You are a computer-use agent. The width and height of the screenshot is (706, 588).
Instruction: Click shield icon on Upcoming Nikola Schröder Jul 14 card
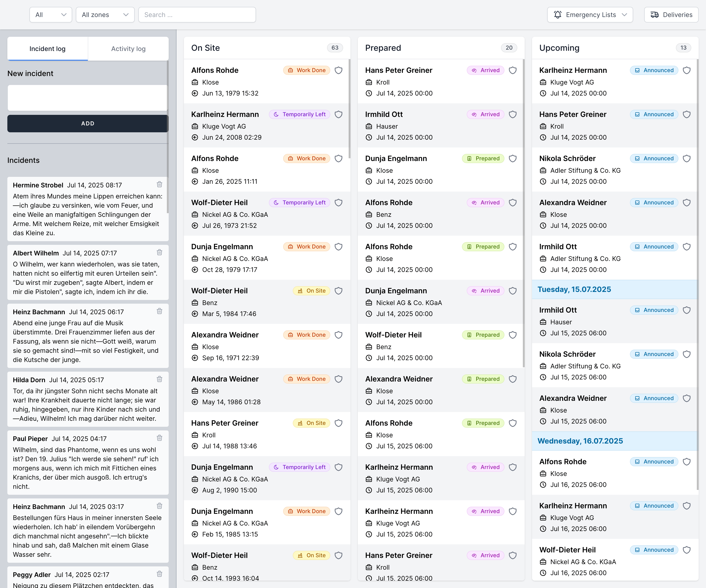(x=687, y=158)
